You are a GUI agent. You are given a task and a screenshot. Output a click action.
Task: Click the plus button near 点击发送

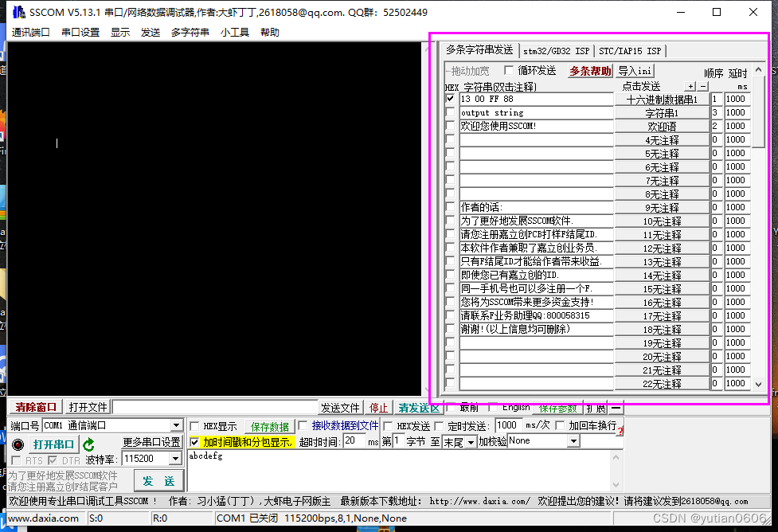tap(690, 86)
